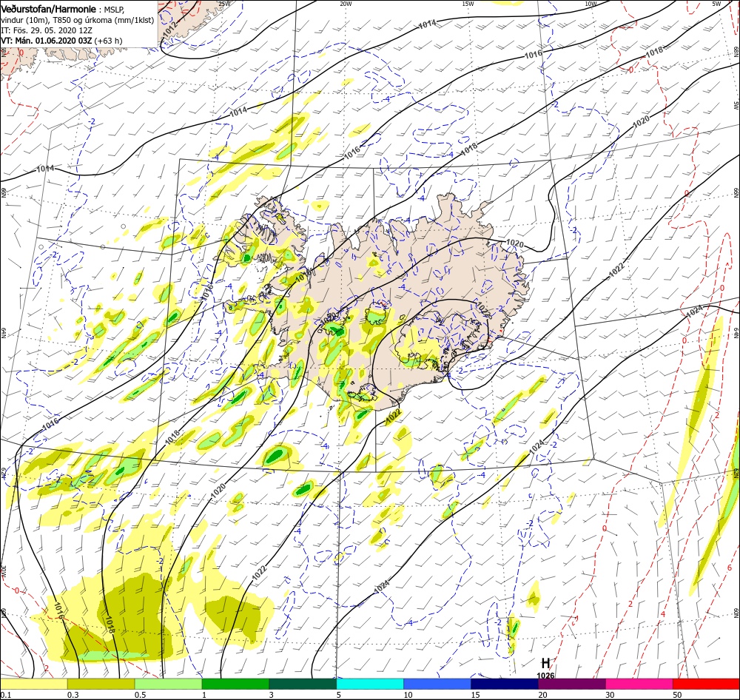The height and width of the screenshot is (700, 740).
Task: Click the '0.5' legend value label
Action: click(140, 695)
